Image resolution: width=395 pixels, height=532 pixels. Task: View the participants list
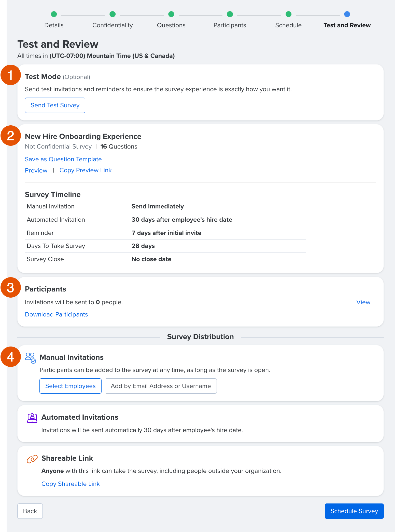click(363, 302)
